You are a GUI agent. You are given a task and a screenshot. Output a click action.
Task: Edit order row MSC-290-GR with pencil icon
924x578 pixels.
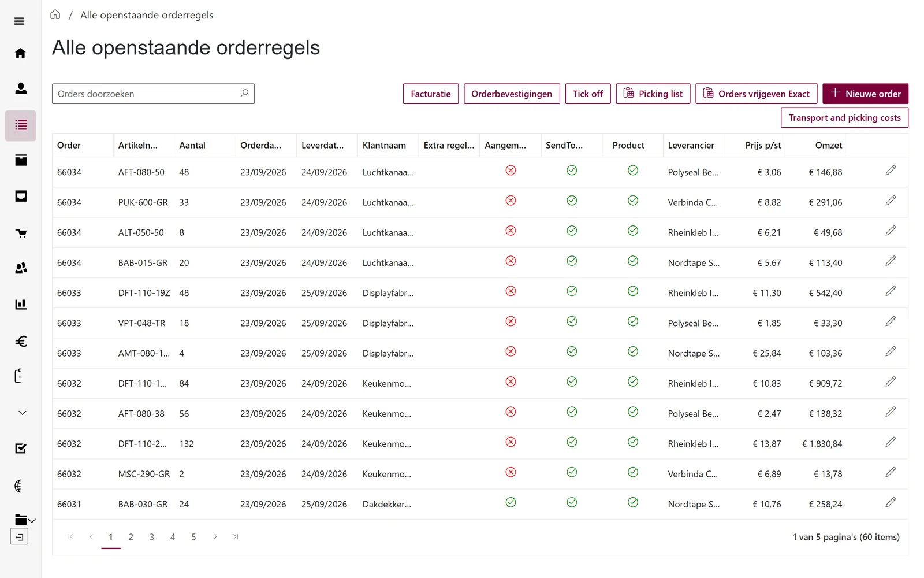tap(891, 472)
